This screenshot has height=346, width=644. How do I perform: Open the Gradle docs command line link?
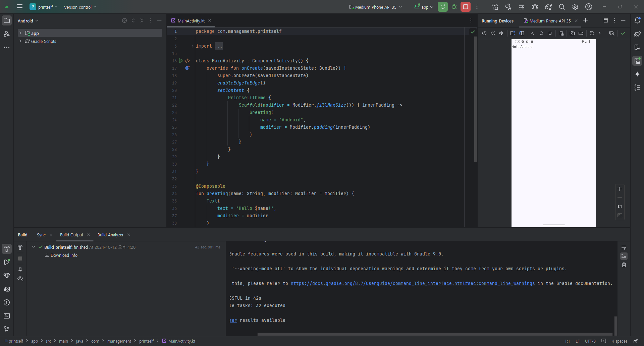click(x=413, y=283)
